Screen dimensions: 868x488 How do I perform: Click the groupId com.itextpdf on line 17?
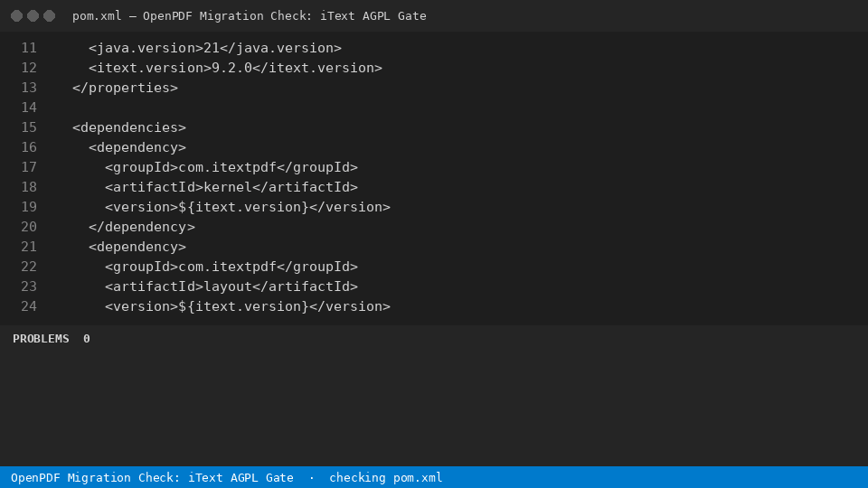click(x=231, y=168)
